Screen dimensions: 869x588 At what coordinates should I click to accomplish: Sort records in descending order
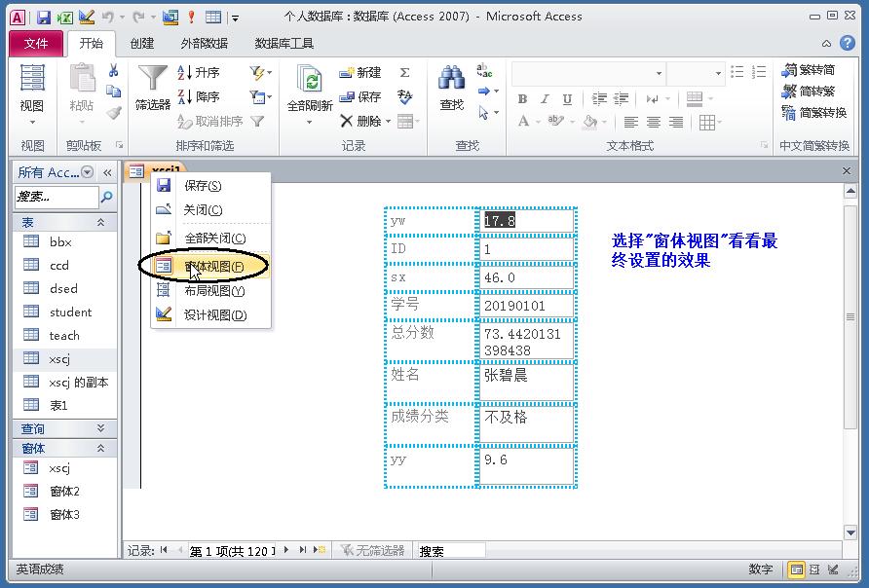[x=199, y=97]
